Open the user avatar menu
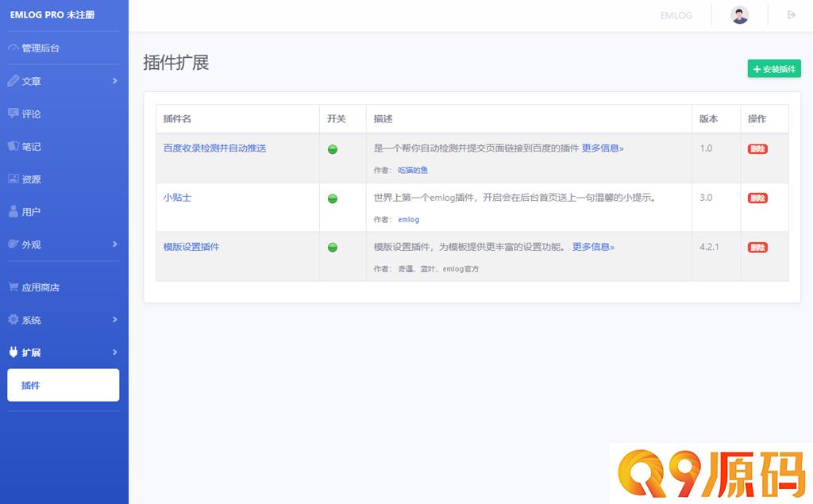Screen dimensions: 813x504 coord(739,15)
